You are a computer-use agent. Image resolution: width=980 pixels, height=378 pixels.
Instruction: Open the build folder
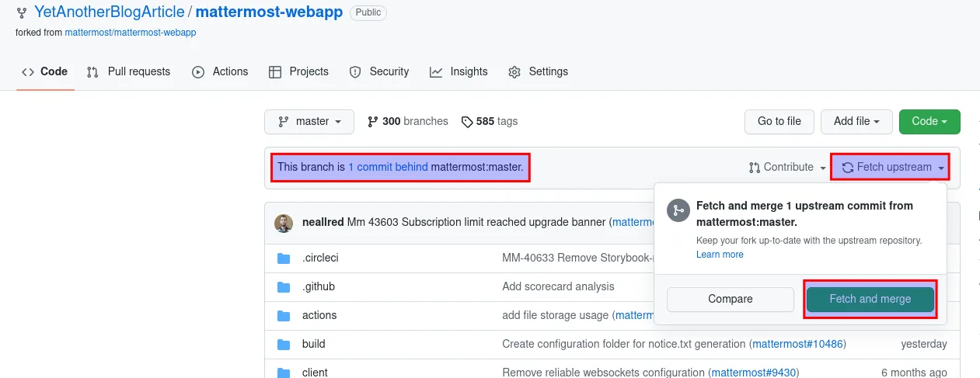pyautogui.click(x=314, y=344)
